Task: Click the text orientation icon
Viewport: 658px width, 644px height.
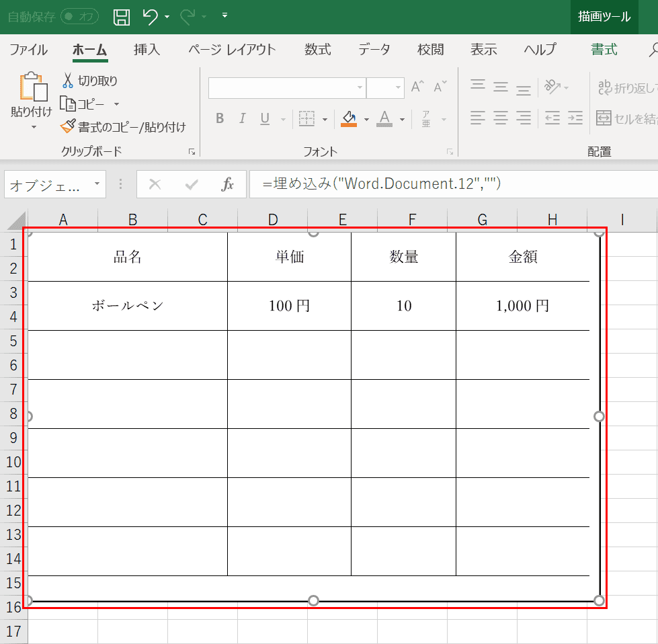Action: click(x=552, y=87)
